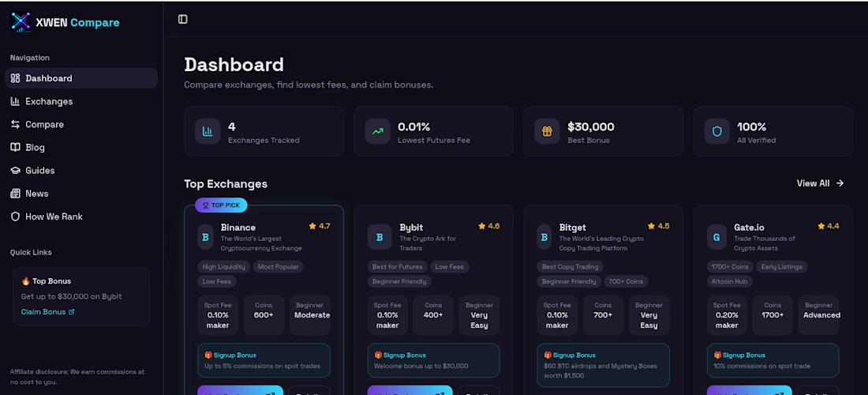Screen dimensions: 868x395
Task: Click the Affiliate disclosure text
Action: [x=77, y=377]
